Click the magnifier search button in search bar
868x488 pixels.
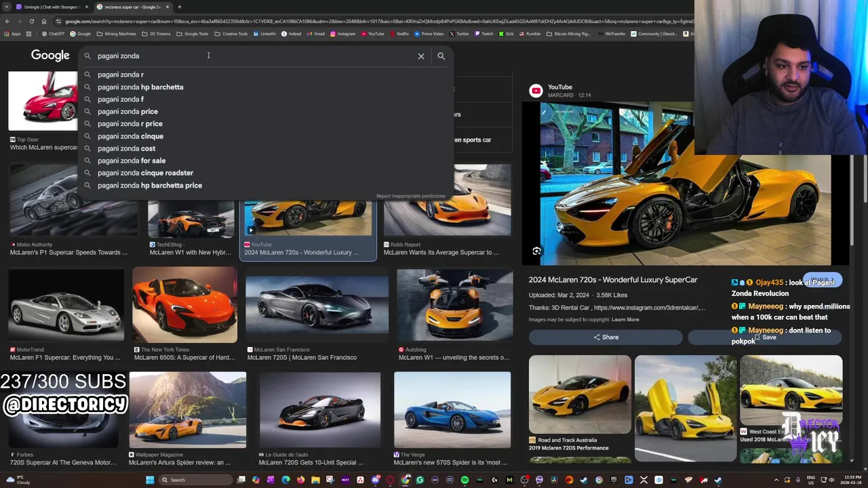coord(441,56)
